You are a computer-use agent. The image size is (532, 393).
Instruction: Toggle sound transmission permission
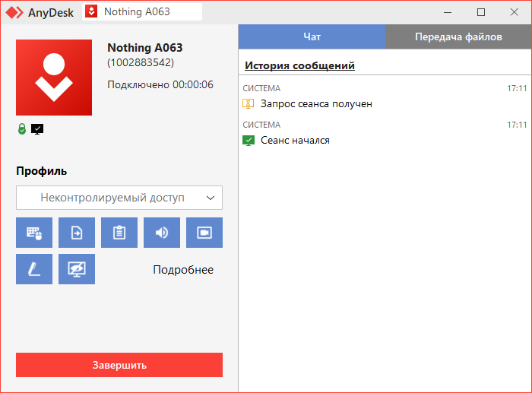pos(162,233)
